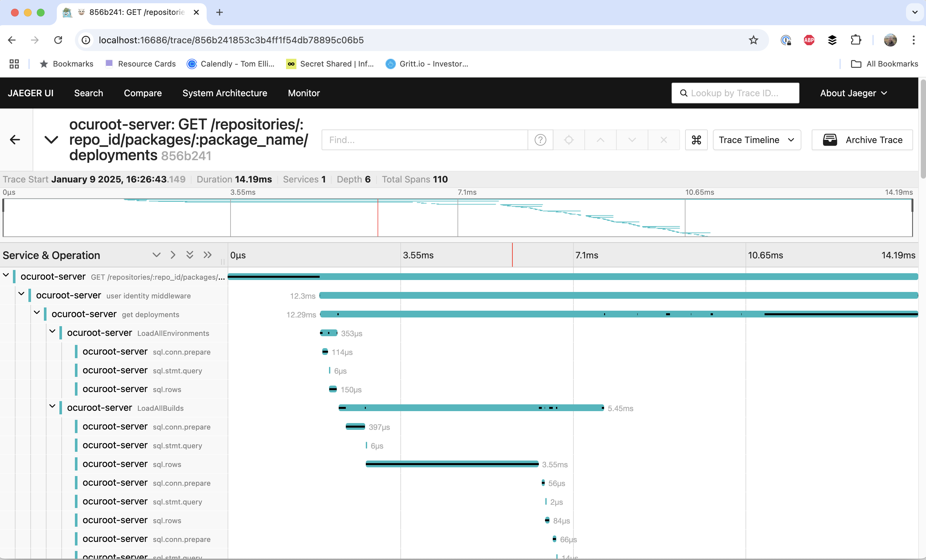Click the Archive Trace button
Image resolution: width=926 pixels, height=560 pixels.
(862, 140)
